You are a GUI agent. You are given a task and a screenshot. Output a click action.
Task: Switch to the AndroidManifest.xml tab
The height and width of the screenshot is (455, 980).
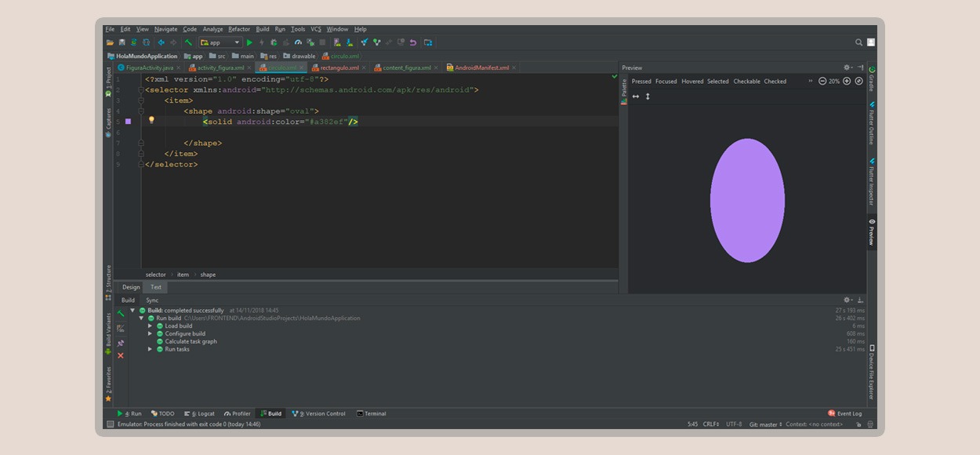click(481, 67)
